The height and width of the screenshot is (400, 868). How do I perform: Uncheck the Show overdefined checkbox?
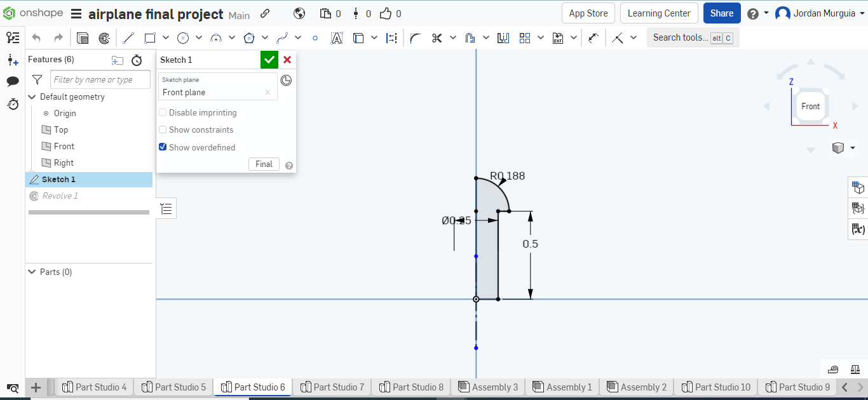click(163, 147)
